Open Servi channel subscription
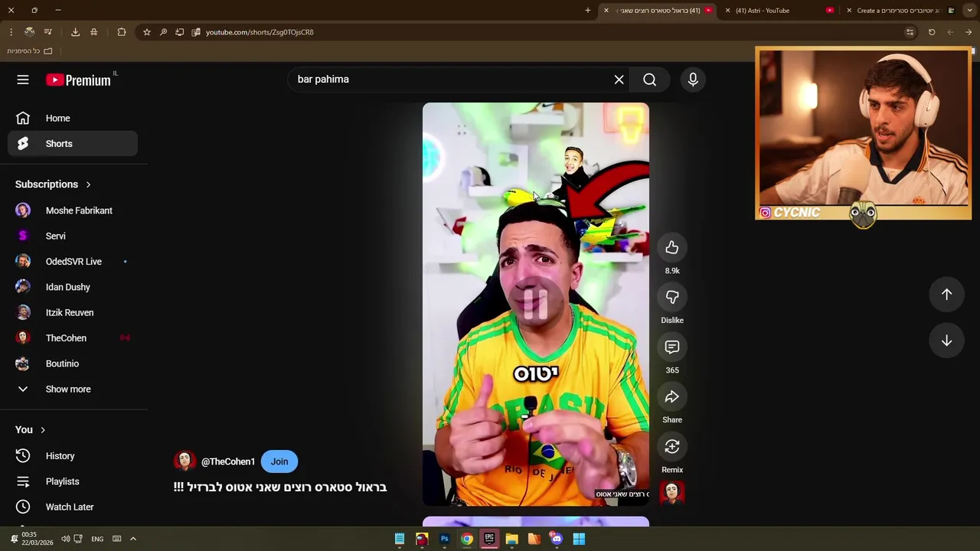 [x=73, y=236]
